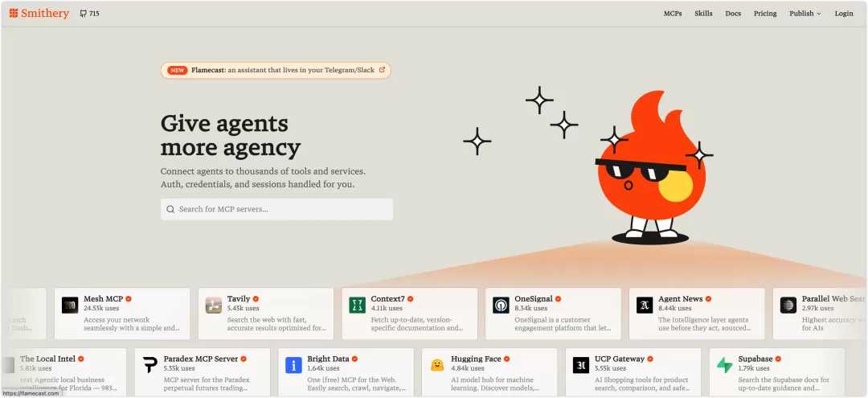Click the '1.79k uses' text
868x398 pixels.
point(753,369)
